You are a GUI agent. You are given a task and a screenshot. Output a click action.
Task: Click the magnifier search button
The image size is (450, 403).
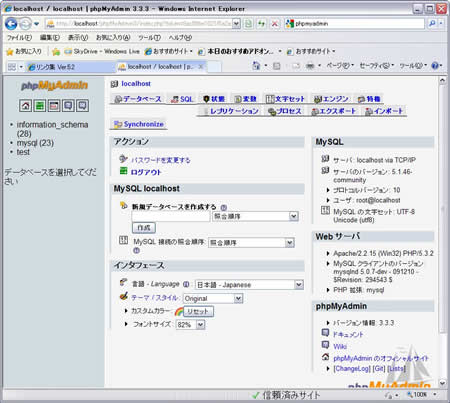pyautogui.click(x=432, y=23)
